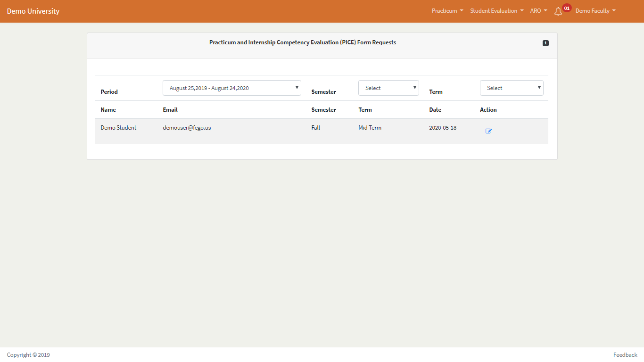Open the Semester Select dropdown
Image resolution: width=644 pixels, height=362 pixels.
click(388, 88)
